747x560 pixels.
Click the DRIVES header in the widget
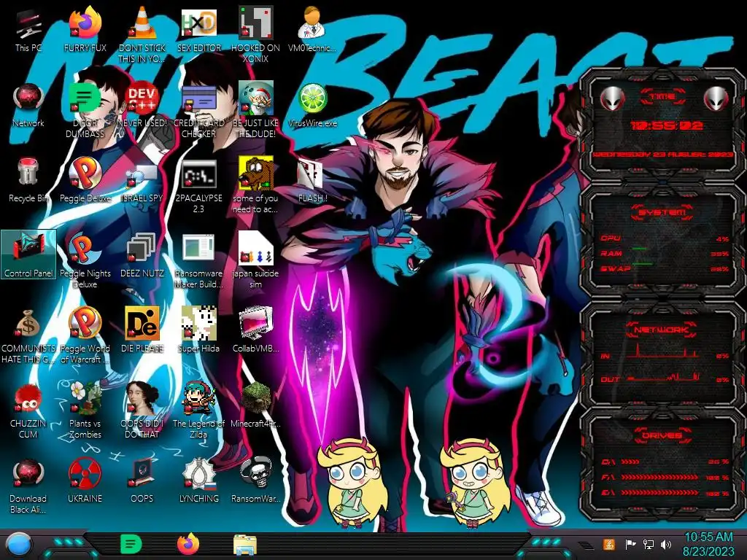(x=662, y=435)
